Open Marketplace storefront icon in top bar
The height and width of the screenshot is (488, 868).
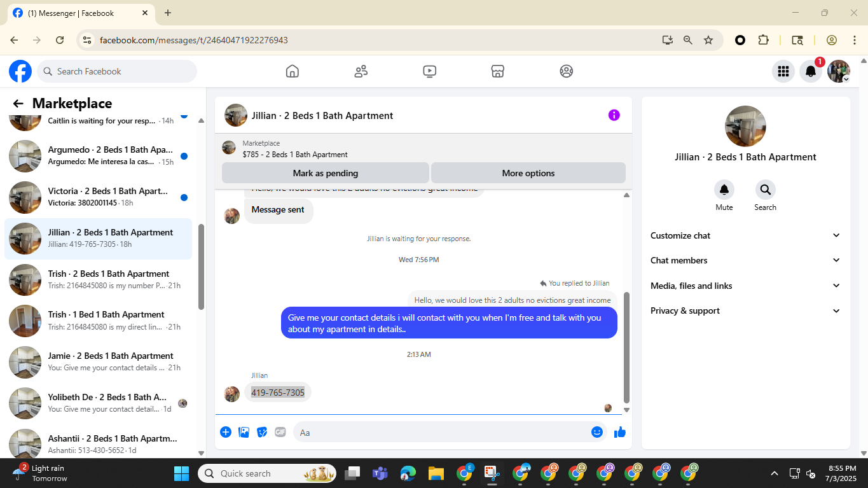click(x=498, y=71)
